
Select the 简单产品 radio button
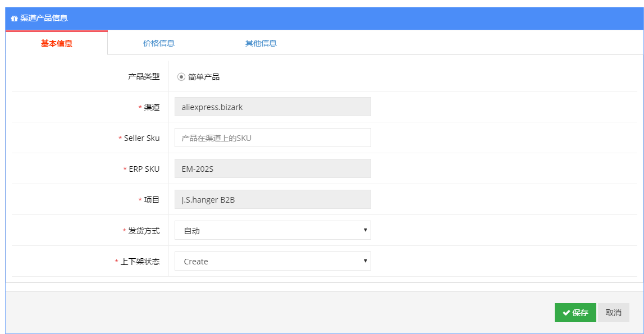coord(181,77)
